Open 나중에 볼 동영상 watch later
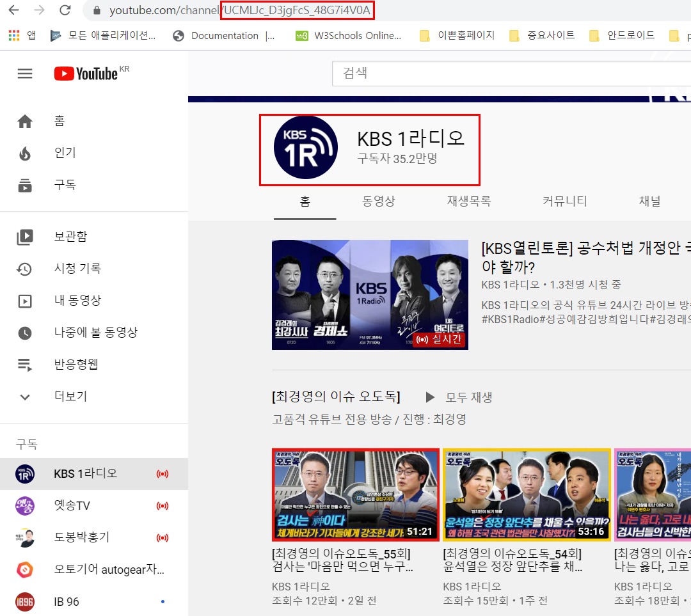Viewport: 691px width, 616px height. tap(94, 332)
